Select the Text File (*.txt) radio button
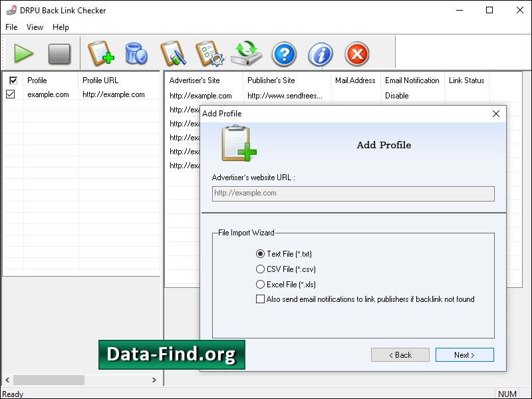The height and width of the screenshot is (399, 532). click(x=259, y=254)
